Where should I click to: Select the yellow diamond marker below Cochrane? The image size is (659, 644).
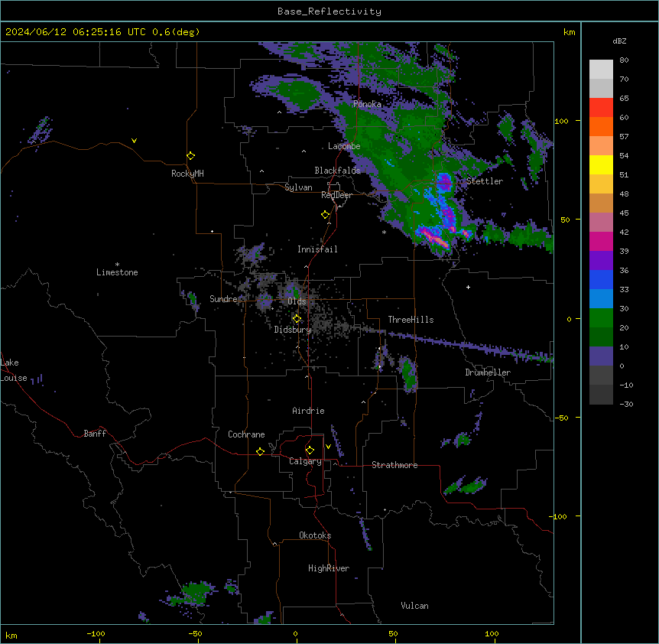point(260,451)
